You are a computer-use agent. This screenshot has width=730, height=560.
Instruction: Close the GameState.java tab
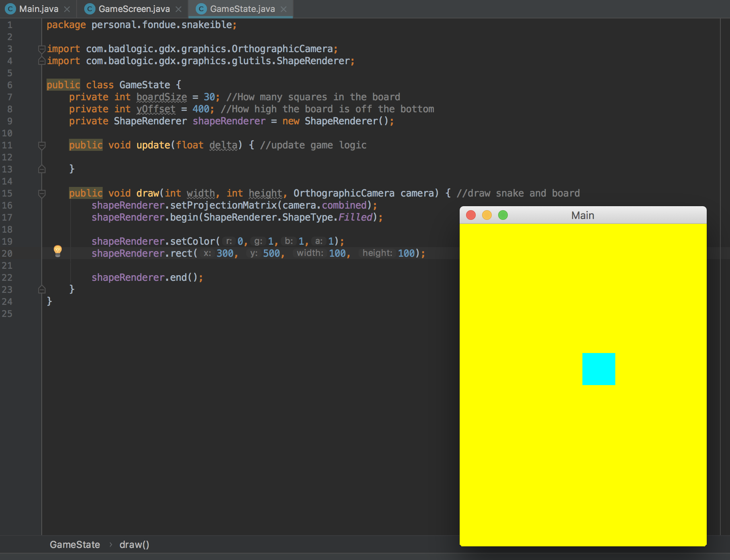click(284, 9)
